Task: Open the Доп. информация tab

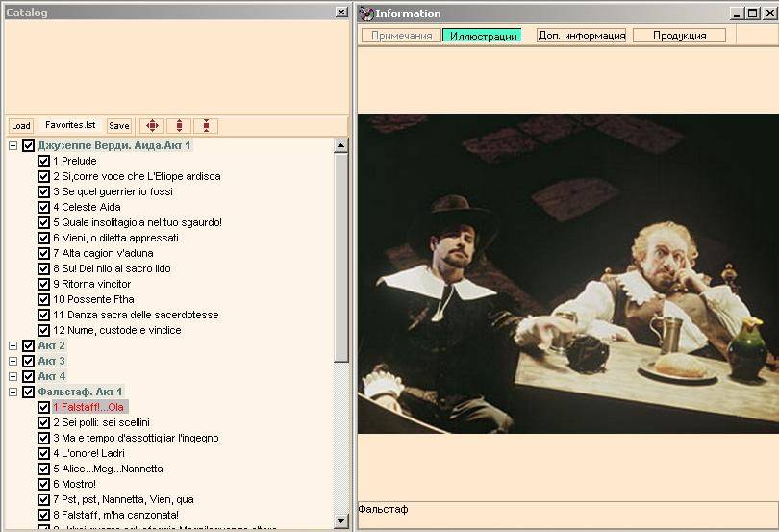Action: click(582, 36)
